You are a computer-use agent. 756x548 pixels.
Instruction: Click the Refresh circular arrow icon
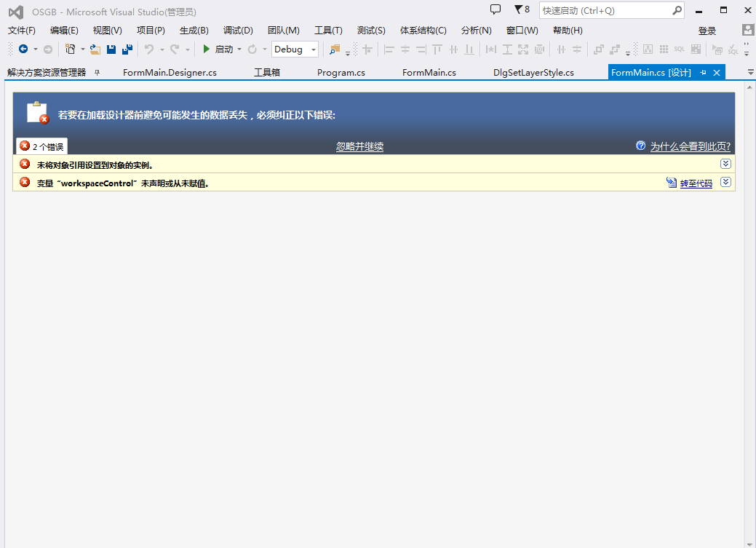tap(252, 49)
